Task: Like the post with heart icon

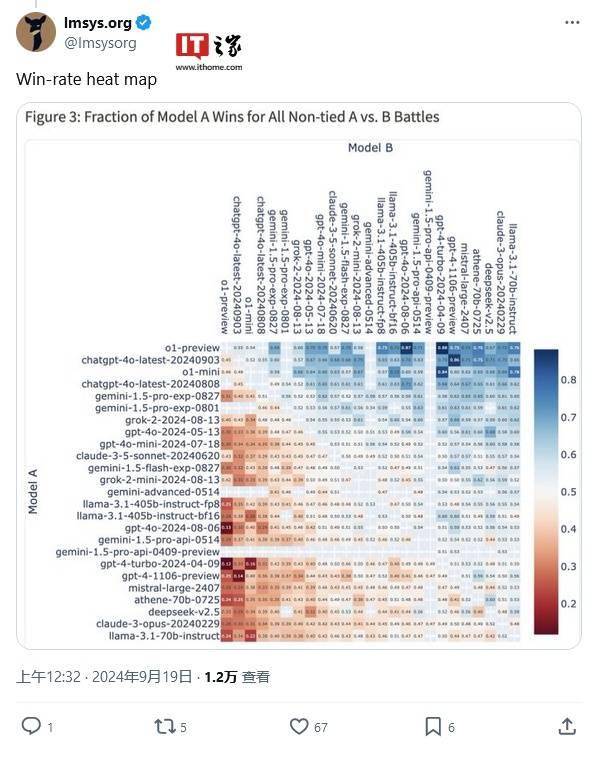Action: pyautogui.click(x=299, y=726)
